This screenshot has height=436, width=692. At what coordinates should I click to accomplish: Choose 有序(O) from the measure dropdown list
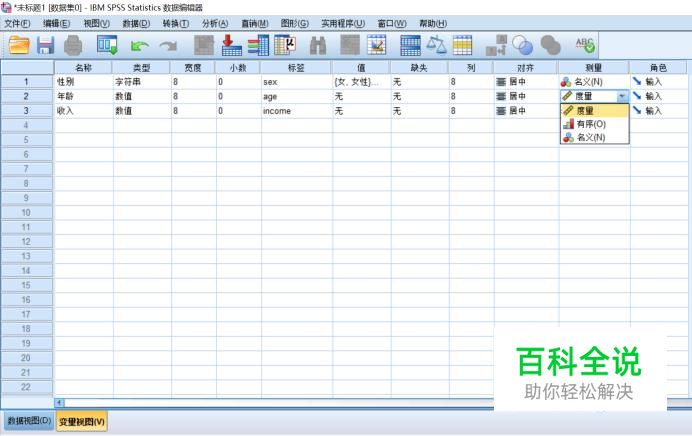594,124
